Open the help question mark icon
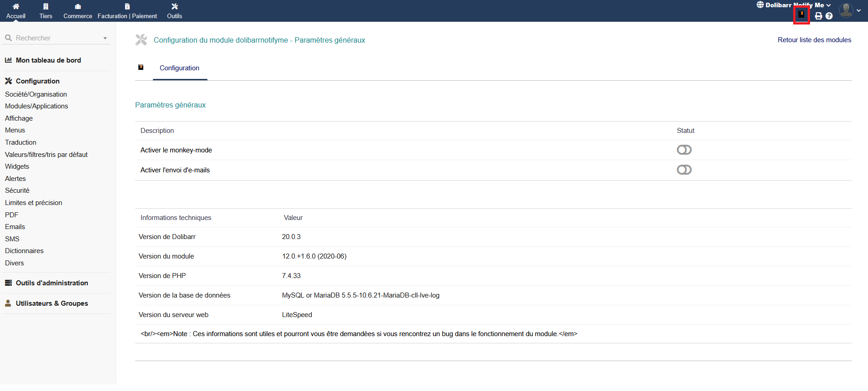 click(829, 16)
